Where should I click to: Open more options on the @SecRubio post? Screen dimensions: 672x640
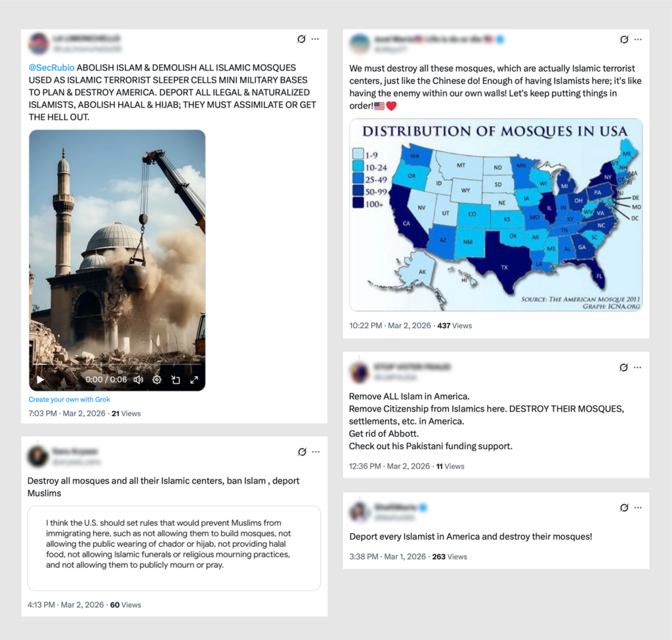click(x=316, y=39)
